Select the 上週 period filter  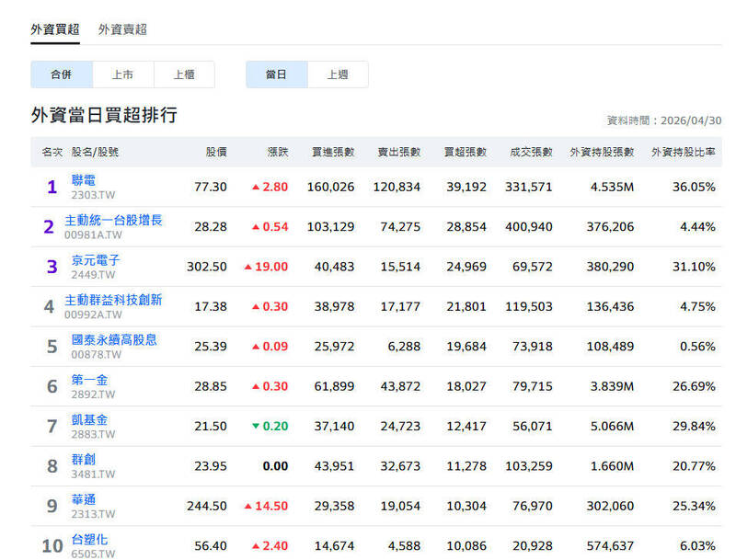[x=338, y=74]
